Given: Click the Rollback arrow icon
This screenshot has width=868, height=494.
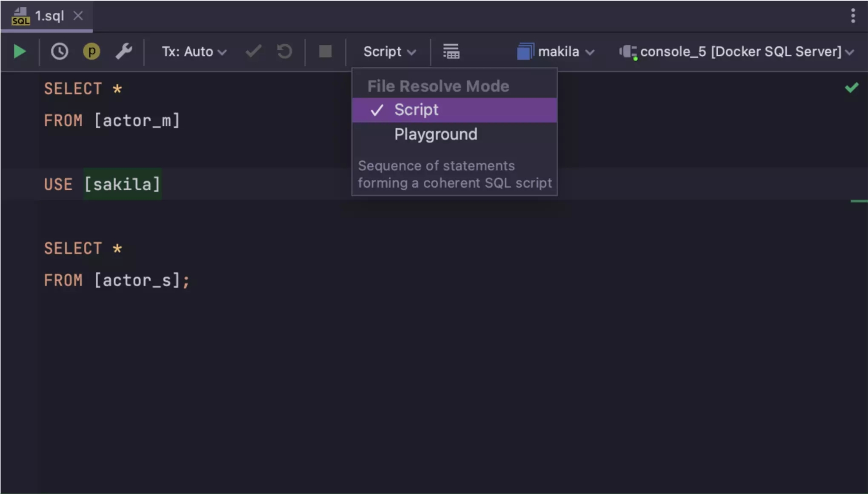Looking at the screenshot, I should pyautogui.click(x=284, y=51).
